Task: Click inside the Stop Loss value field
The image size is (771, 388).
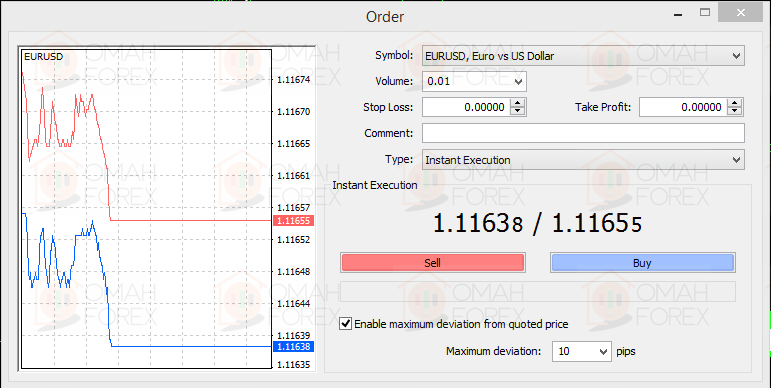Action: pos(466,107)
